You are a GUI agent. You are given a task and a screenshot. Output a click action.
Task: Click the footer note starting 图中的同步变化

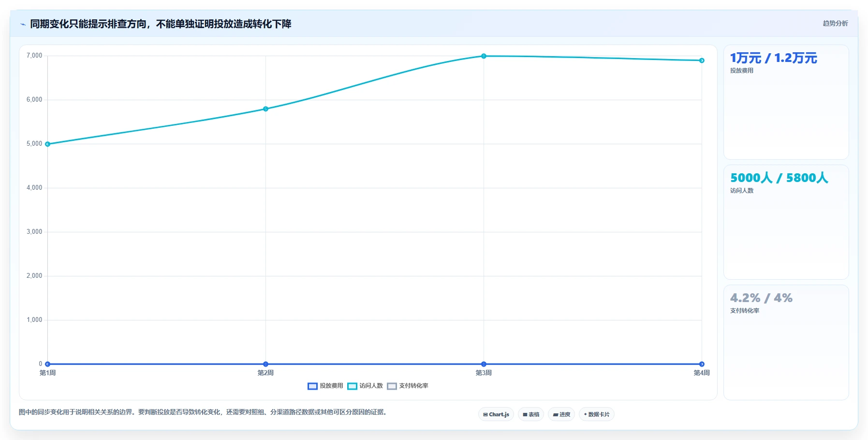point(202,412)
